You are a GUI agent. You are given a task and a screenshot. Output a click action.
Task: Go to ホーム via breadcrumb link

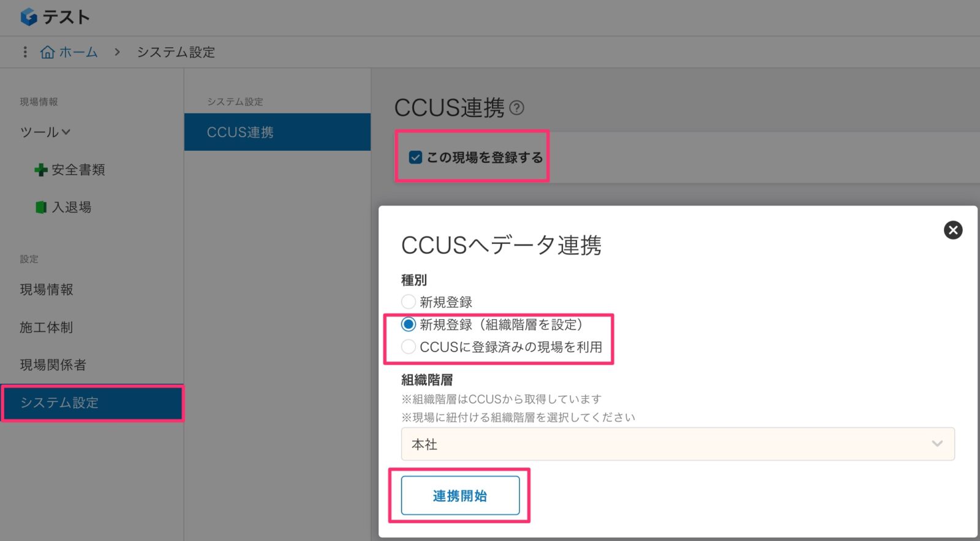[x=78, y=52]
